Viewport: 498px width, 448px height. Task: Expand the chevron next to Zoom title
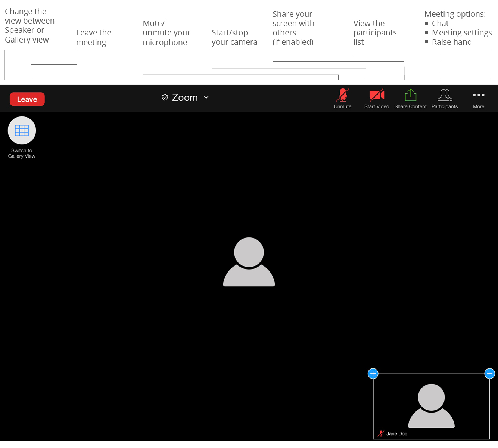(x=206, y=97)
